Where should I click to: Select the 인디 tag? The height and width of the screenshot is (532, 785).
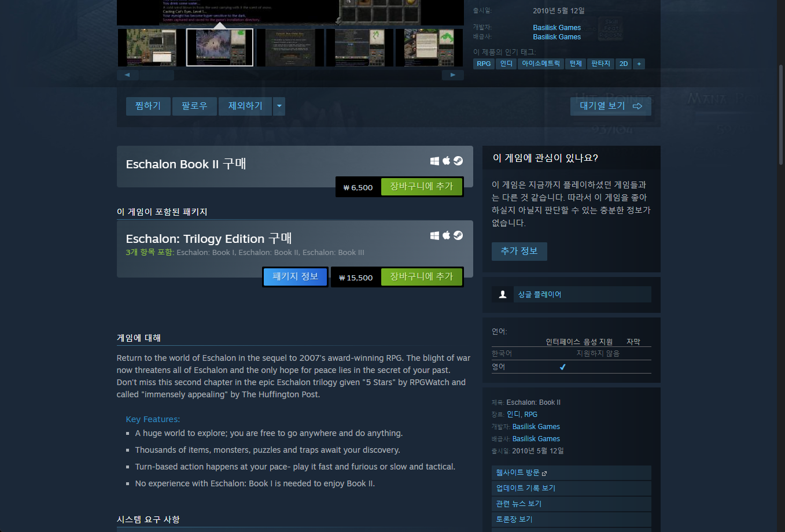point(506,64)
